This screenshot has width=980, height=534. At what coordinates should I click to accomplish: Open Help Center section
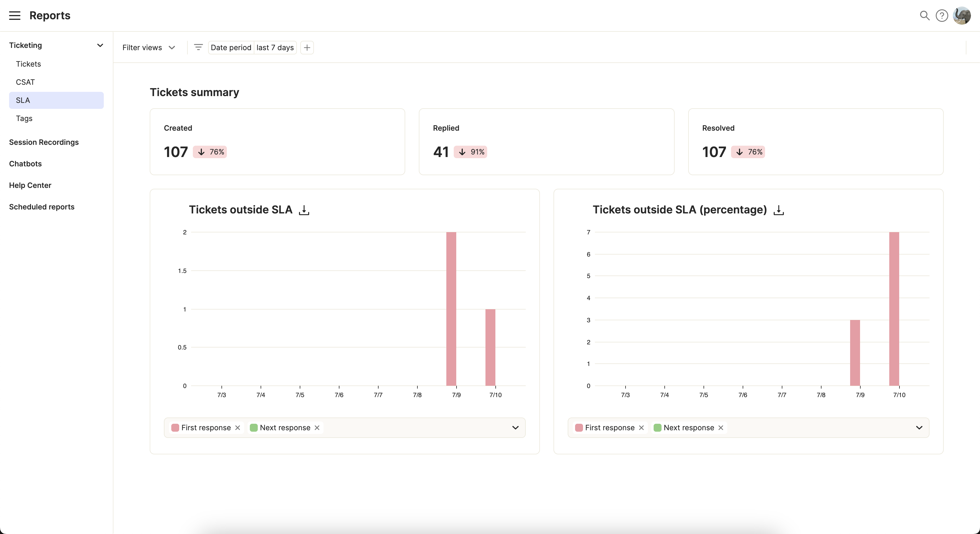point(30,185)
